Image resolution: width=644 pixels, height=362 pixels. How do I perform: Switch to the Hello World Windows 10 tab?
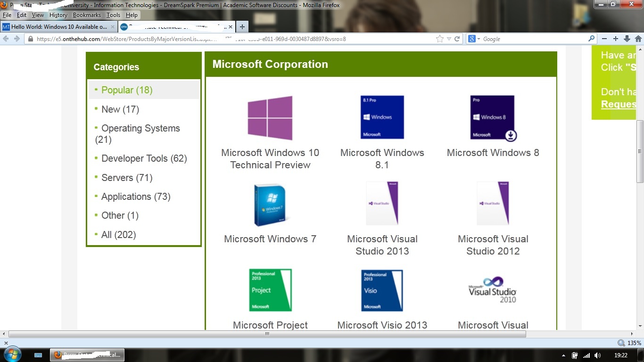point(59,27)
